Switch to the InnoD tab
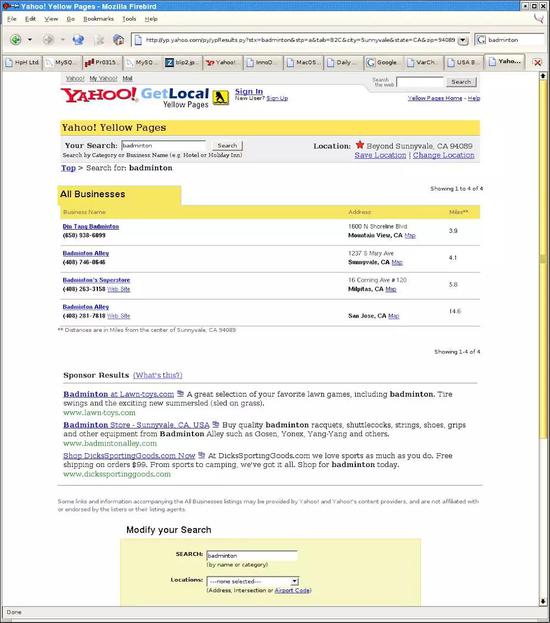This screenshot has height=623, width=550. pos(264,62)
